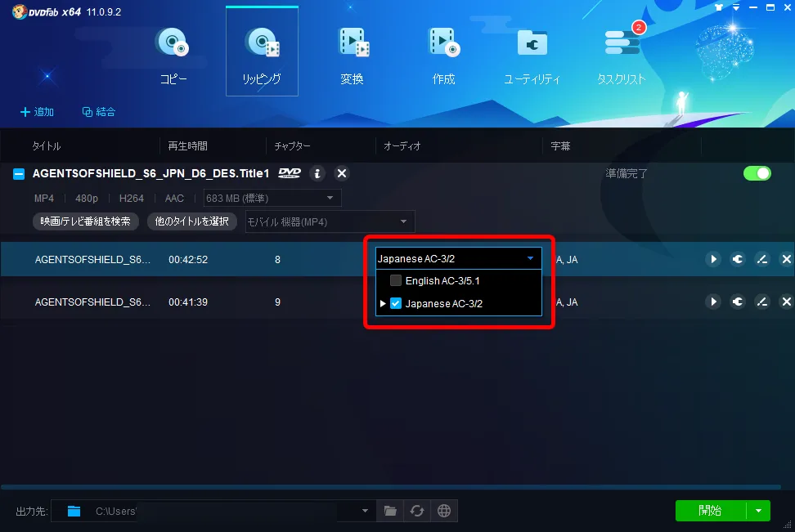
Task: Open the output destination dropdown arrow
Action: [x=365, y=512]
